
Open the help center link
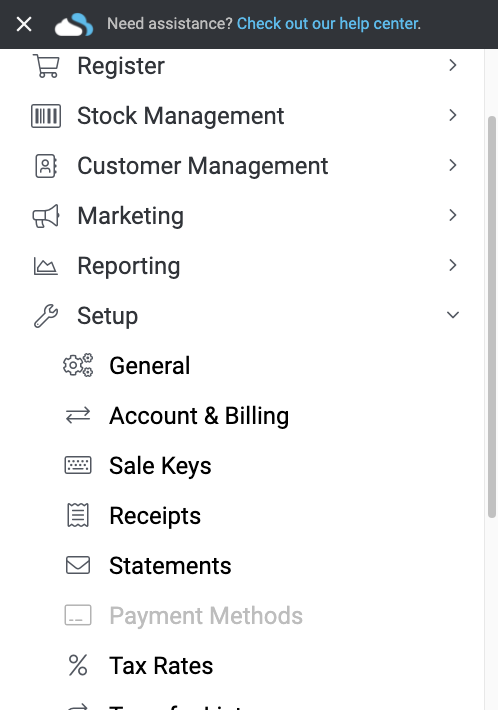click(x=329, y=24)
